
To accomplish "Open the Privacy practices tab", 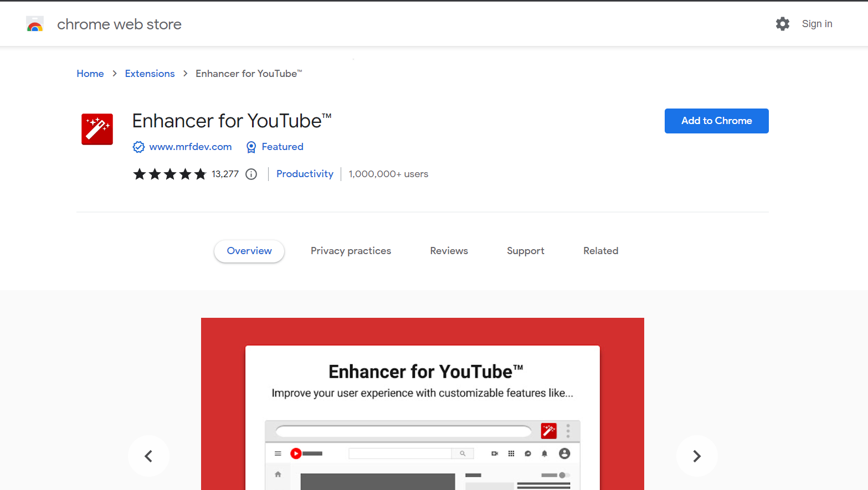I will pyautogui.click(x=351, y=250).
